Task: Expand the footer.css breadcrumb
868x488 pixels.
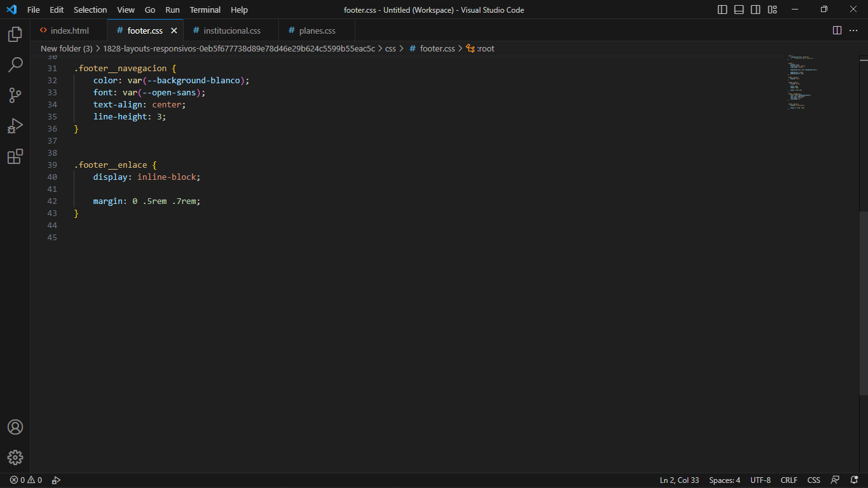Action: click(x=432, y=48)
